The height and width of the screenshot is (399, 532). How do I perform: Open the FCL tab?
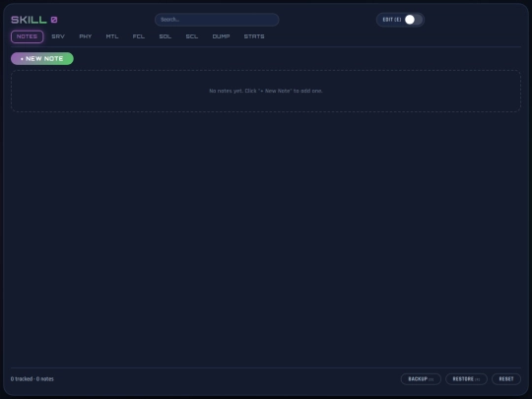(139, 36)
